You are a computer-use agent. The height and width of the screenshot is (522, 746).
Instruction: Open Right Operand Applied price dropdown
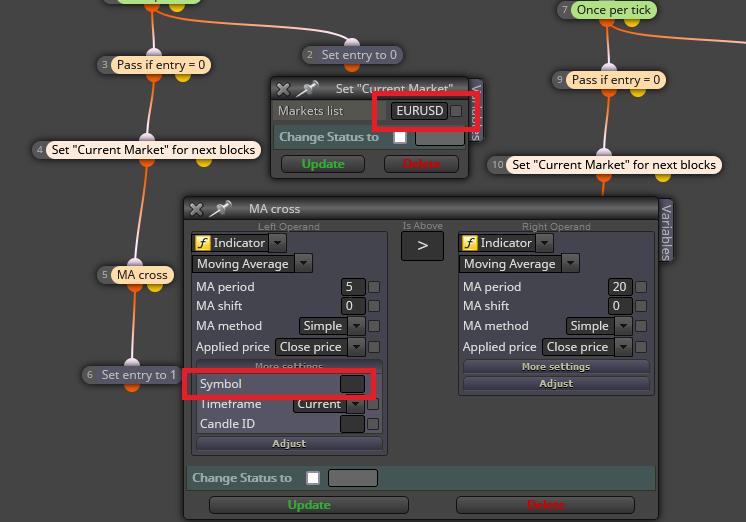click(623, 347)
